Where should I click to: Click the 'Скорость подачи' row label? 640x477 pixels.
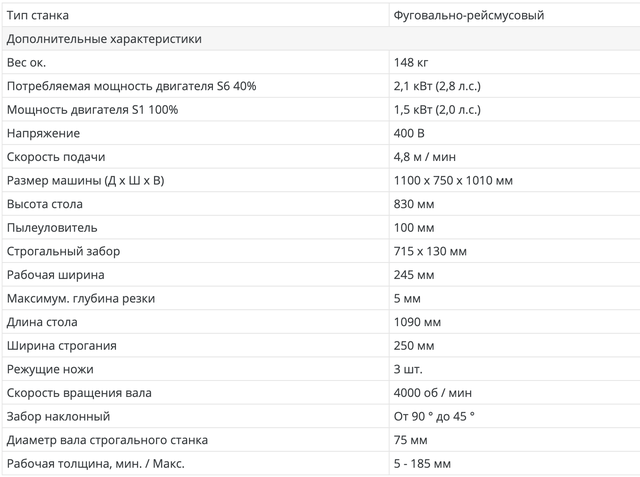56,157
